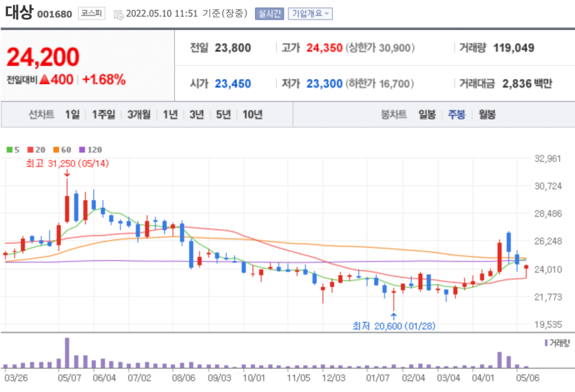The width and height of the screenshot is (575, 392).
Task: Click the 05/07 date axis label
Action: (69, 378)
